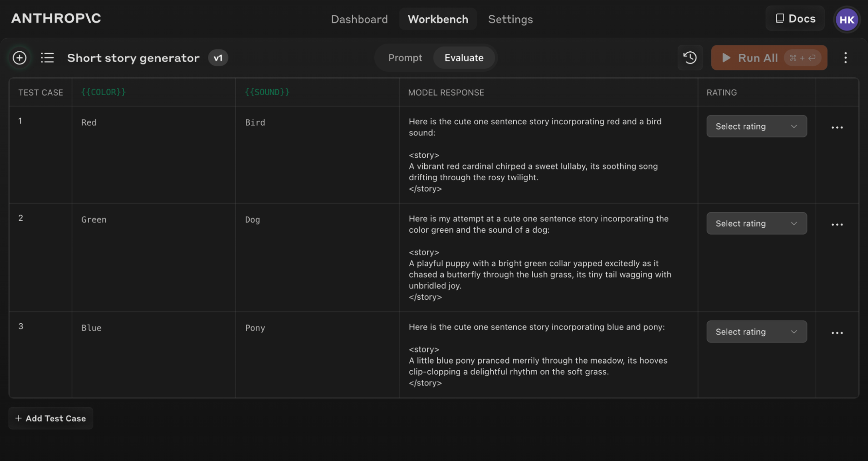Run all test cases
Screen dimensions: 868x461
point(758,57)
